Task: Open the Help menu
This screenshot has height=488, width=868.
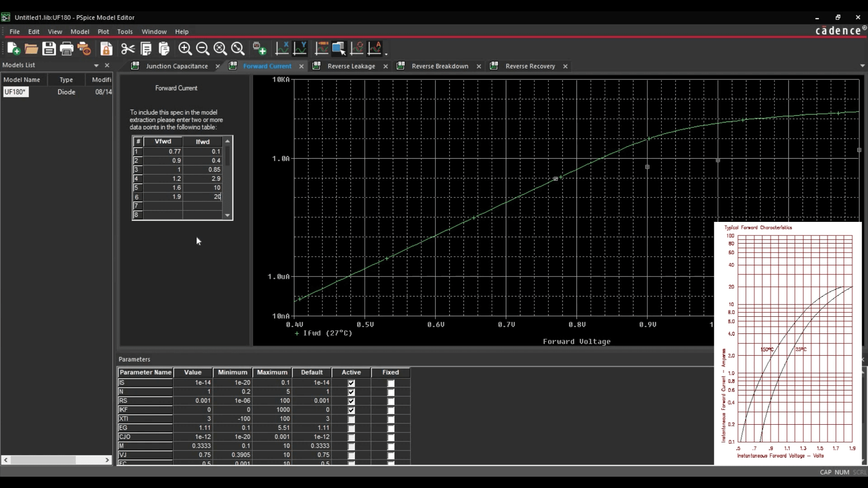Action: click(x=182, y=32)
